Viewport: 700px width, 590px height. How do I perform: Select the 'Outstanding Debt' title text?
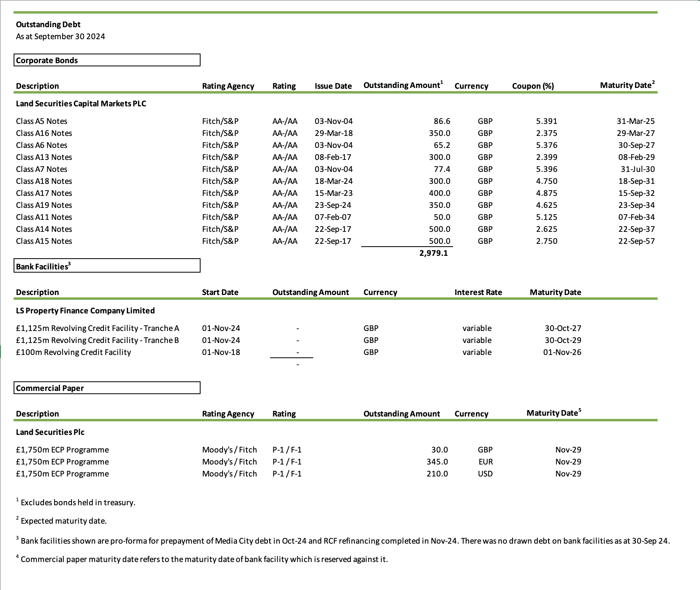[48, 24]
